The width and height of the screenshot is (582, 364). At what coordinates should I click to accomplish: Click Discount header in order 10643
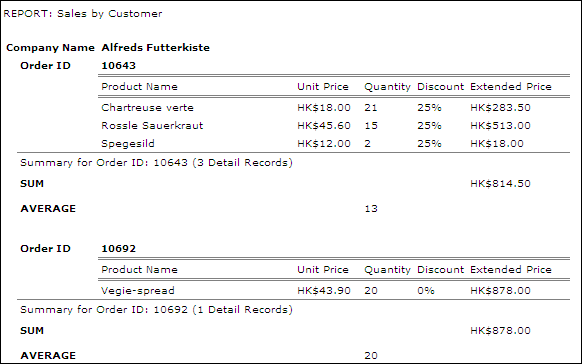440,86
